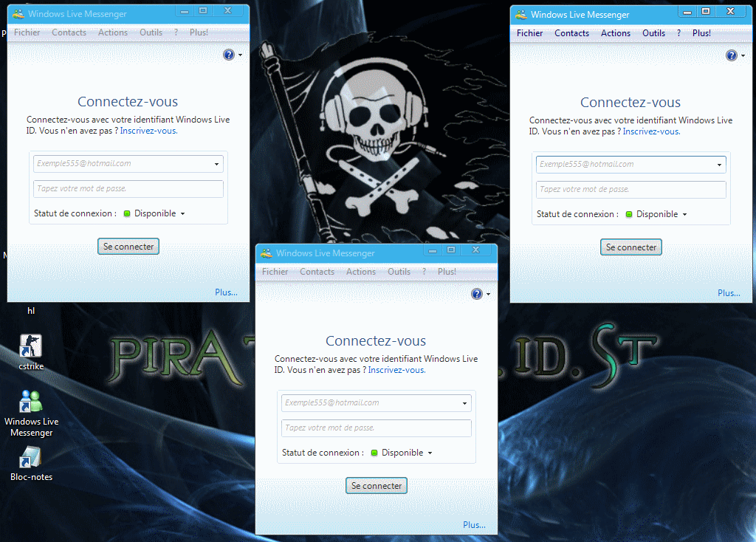This screenshot has width=756, height=542.
Task: Open the Fichier menu in the right window
Action: tap(529, 33)
